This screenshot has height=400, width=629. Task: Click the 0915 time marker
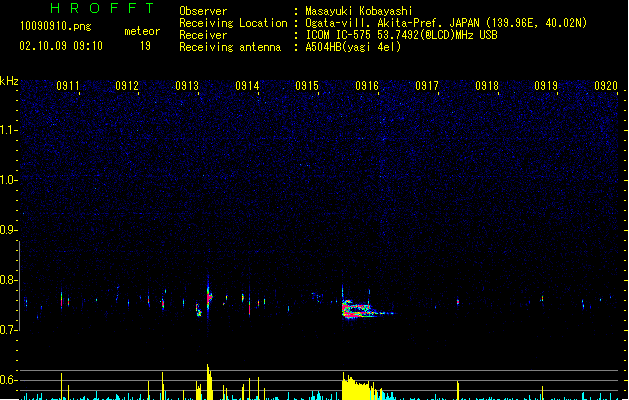click(307, 86)
